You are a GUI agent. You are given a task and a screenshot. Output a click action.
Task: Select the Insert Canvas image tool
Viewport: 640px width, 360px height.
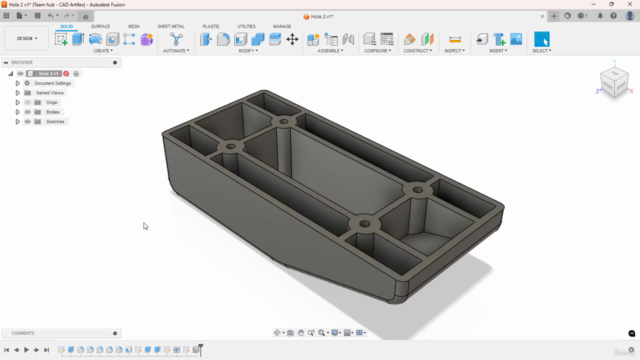click(516, 39)
